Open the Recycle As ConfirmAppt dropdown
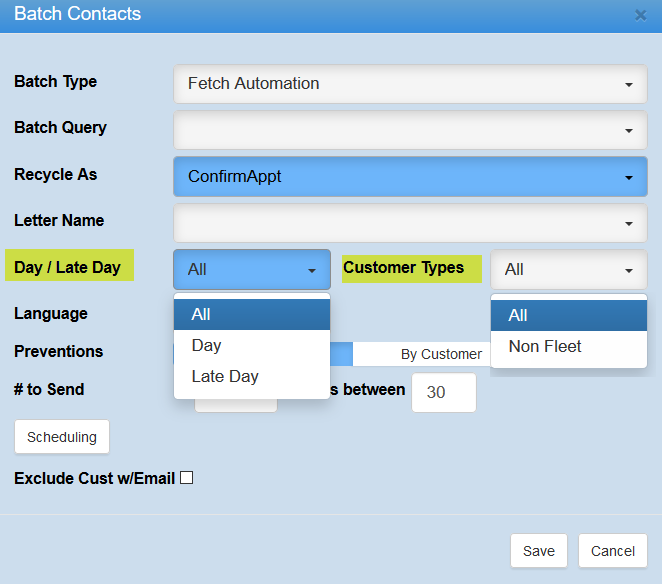 pyautogui.click(x=410, y=176)
